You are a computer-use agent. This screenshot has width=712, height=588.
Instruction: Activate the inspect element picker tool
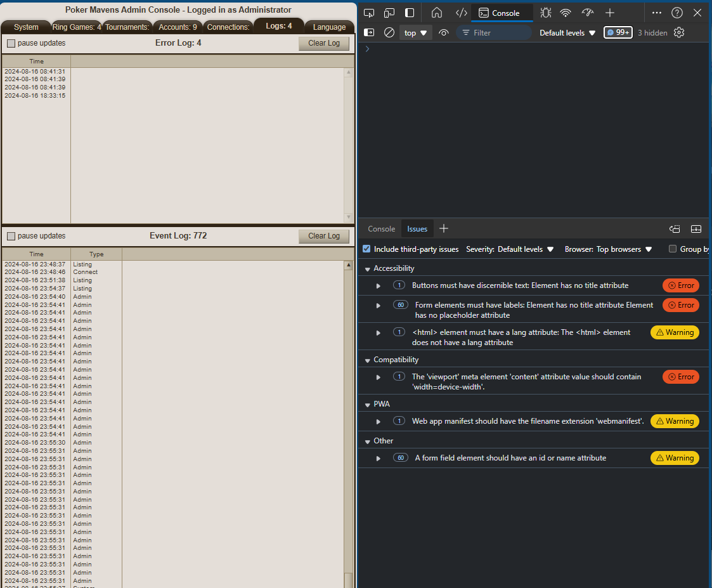[369, 13]
